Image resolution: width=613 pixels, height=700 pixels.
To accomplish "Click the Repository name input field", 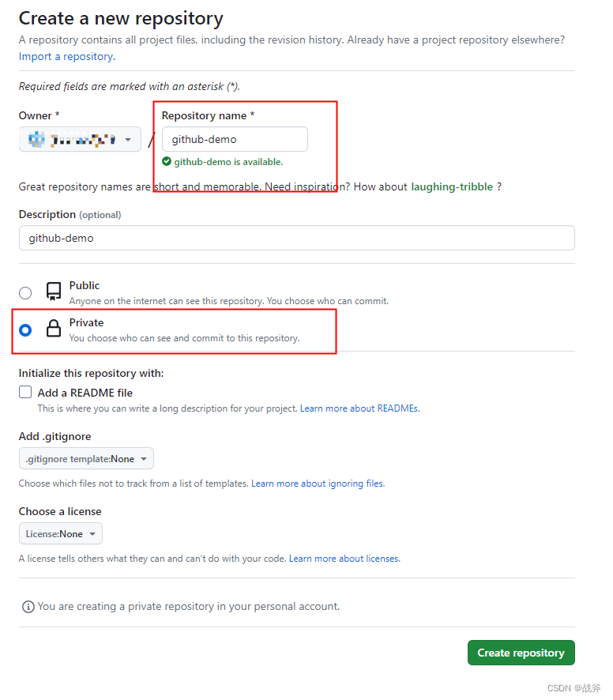I will (x=235, y=140).
